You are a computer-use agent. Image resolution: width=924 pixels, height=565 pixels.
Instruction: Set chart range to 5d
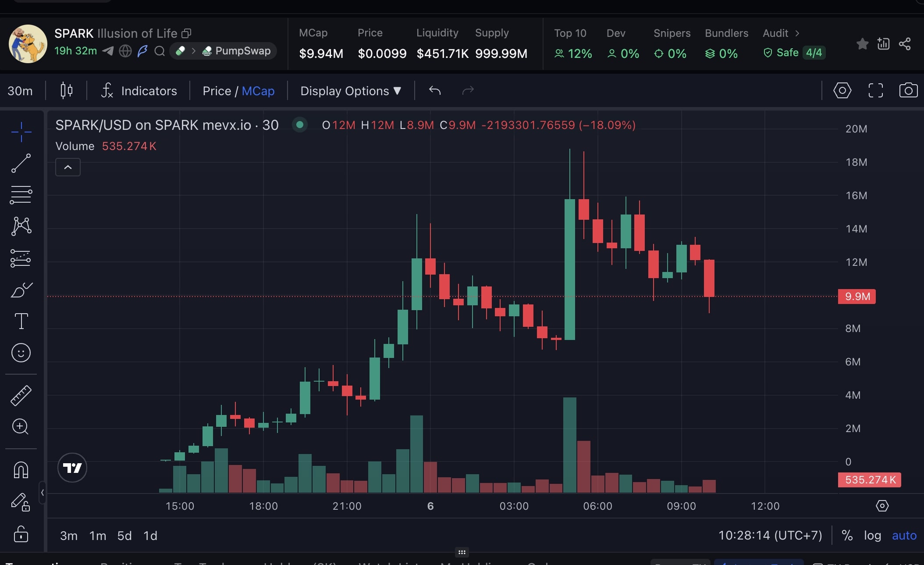tap(124, 536)
